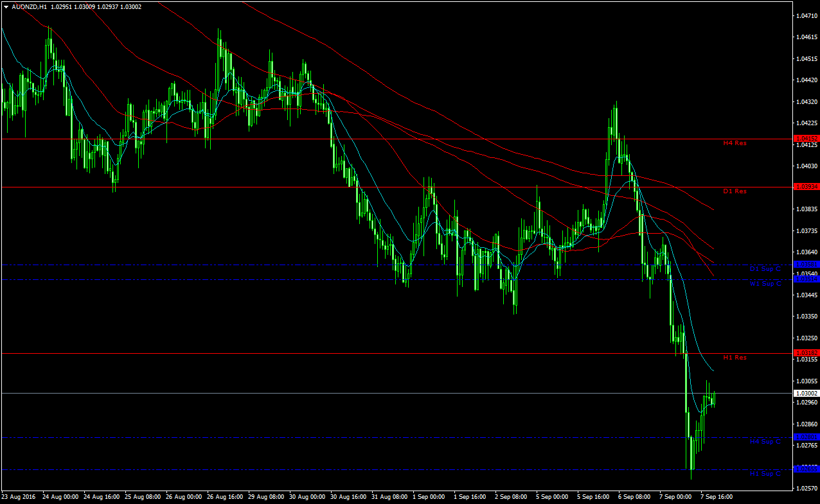Screen dimensions: 820x504
Task: Select the H1 Res line label
Action: 735,358
